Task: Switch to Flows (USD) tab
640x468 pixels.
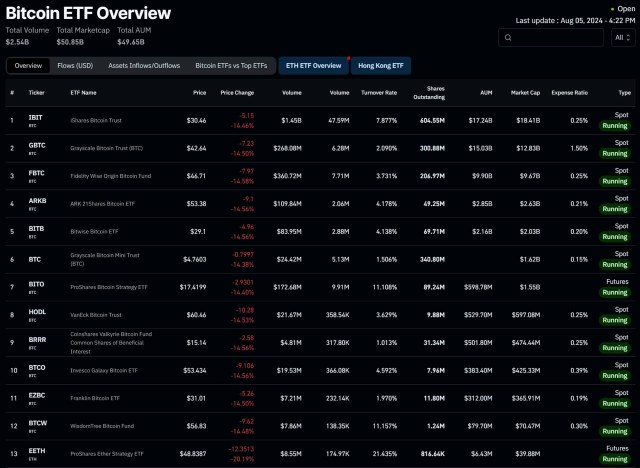Action: click(x=75, y=66)
